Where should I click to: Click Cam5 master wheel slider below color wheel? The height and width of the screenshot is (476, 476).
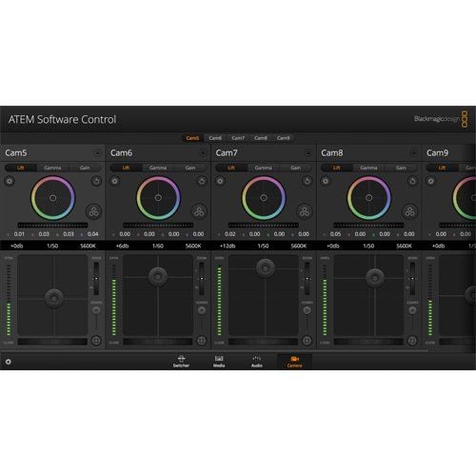pyautogui.click(x=52, y=225)
